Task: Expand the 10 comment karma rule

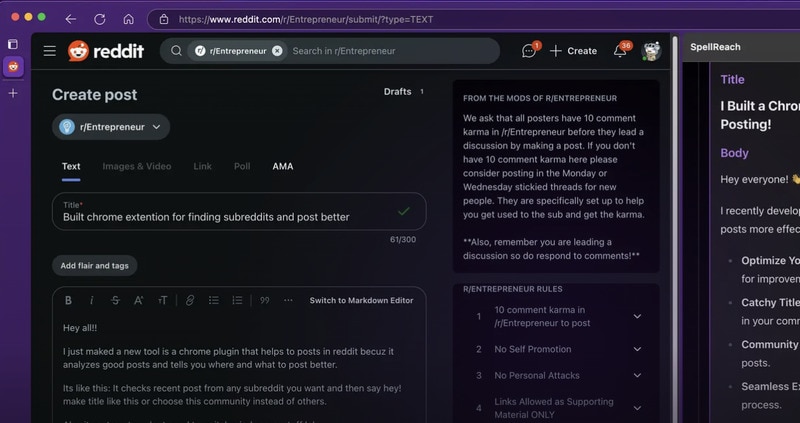Action: point(637,316)
